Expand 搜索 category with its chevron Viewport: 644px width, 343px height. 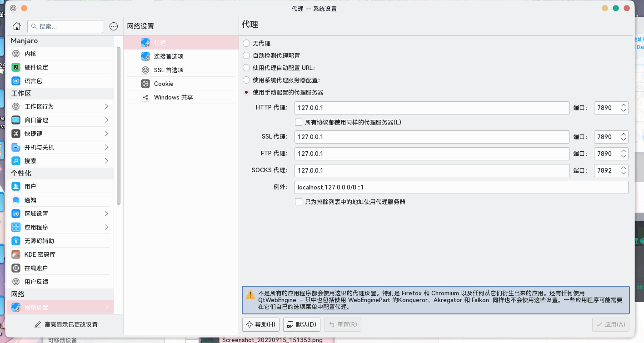point(106,161)
